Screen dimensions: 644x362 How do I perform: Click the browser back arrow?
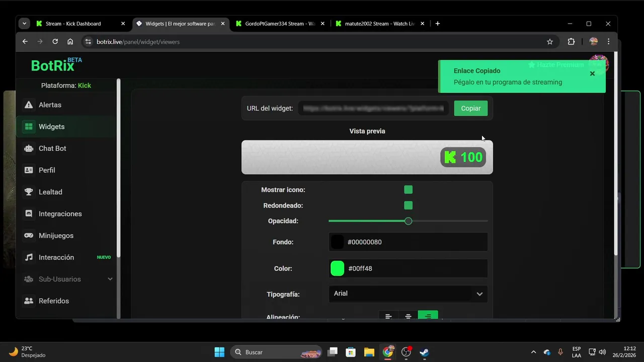25,42
